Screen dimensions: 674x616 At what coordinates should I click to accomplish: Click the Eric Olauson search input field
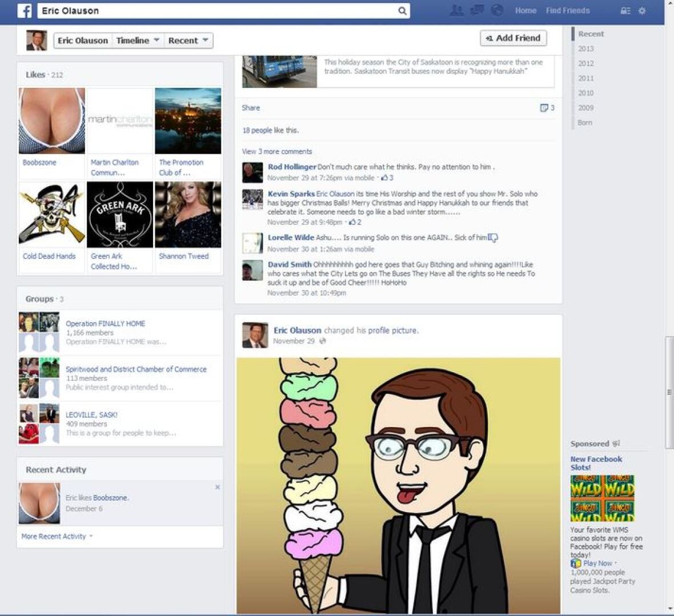click(217, 11)
